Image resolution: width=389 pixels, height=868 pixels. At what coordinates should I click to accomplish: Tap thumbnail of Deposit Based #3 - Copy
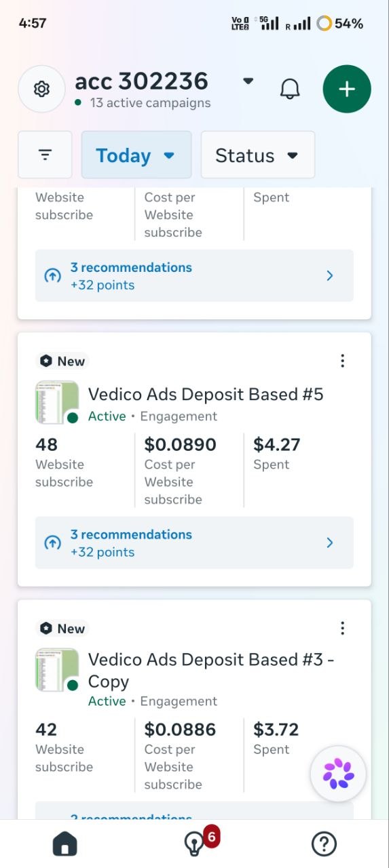coord(57,670)
